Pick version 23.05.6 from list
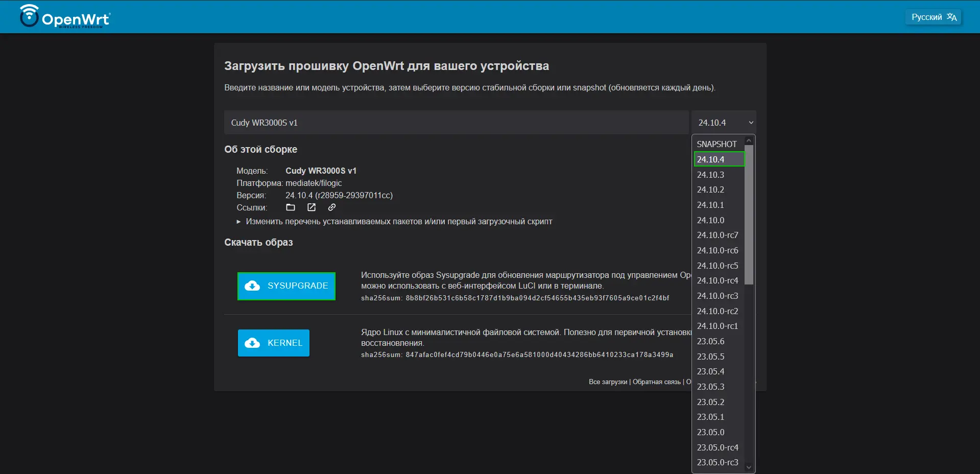 (711, 341)
